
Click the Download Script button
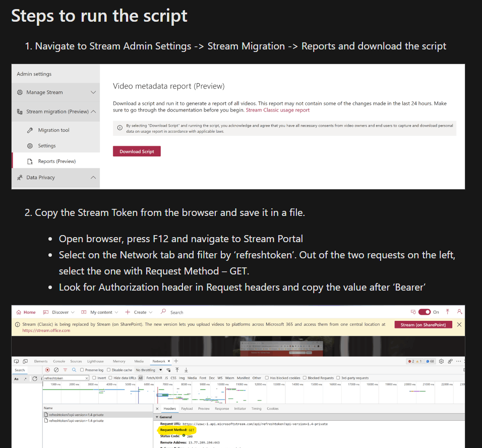click(x=136, y=151)
